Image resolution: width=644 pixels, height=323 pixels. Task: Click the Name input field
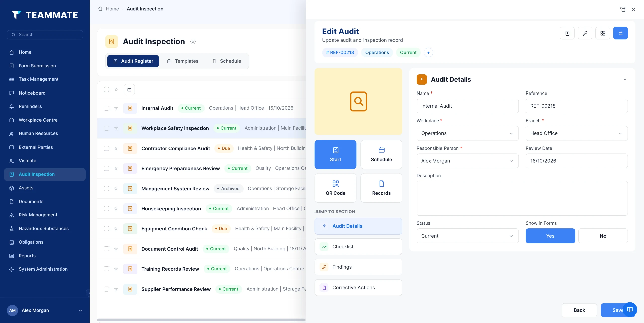click(x=467, y=106)
